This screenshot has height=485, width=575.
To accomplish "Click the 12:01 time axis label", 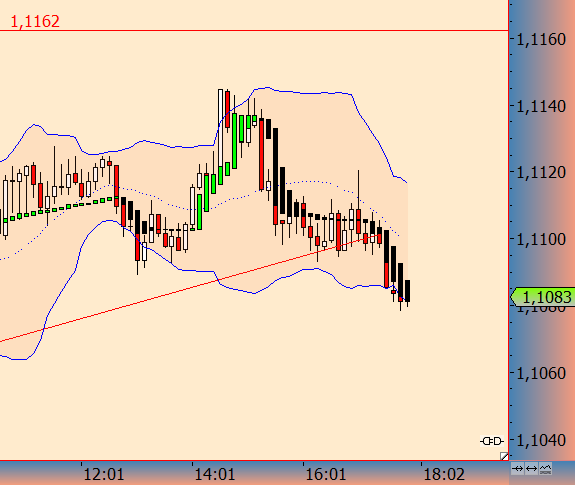I will coord(104,474).
